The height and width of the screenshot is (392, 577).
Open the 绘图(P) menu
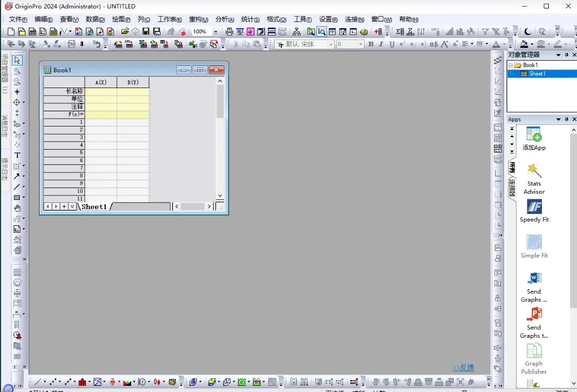(121, 19)
